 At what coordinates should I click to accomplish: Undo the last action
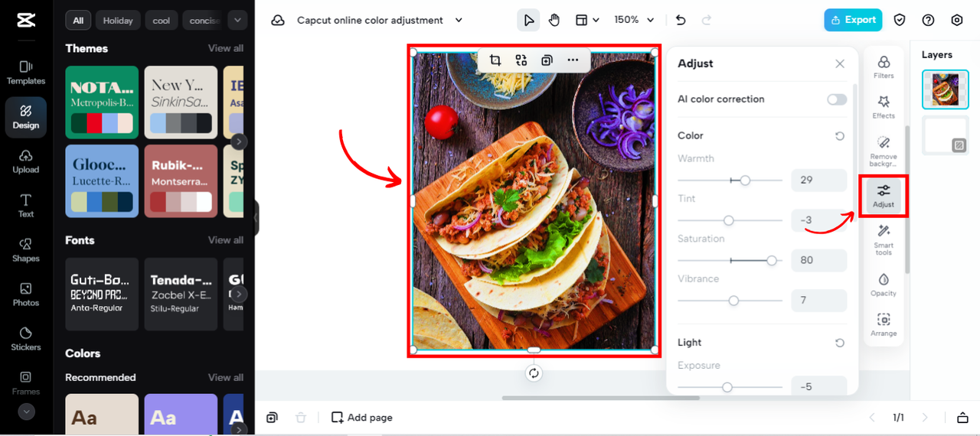pyautogui.click(x=681, y=20)
